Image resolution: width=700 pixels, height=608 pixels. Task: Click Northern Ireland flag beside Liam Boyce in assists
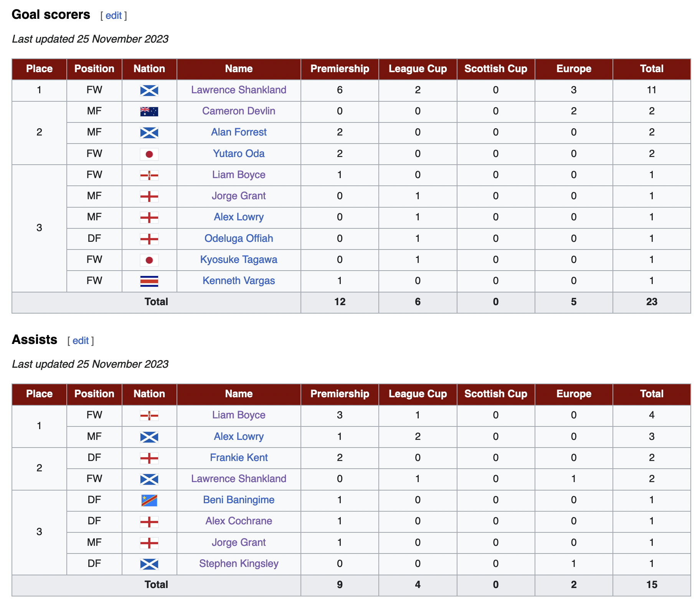[149, 416]
